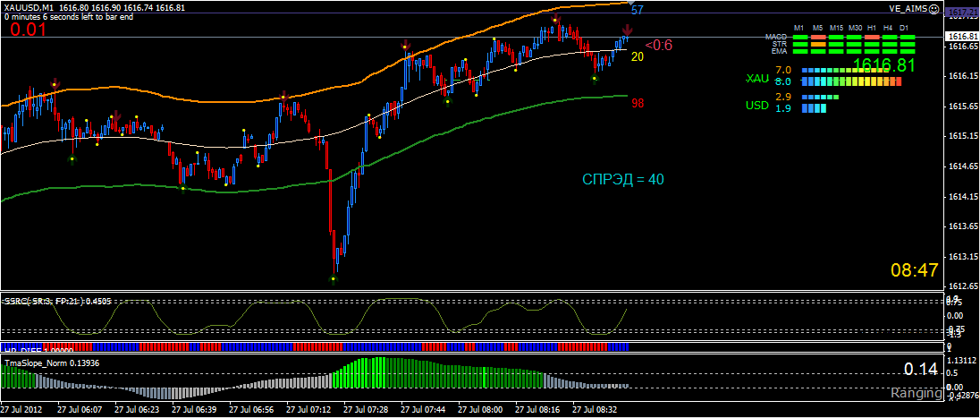Click the USD 1.9 strength bar
The image size is (980, 418).
click(814, 109)
